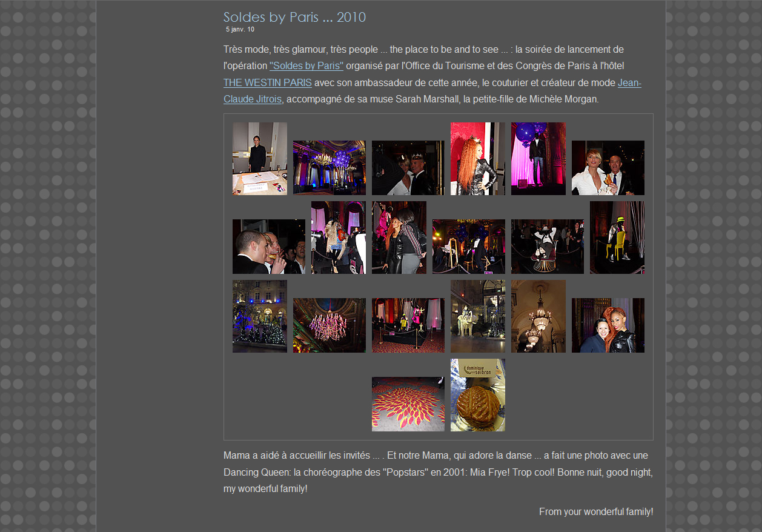Select mannequin photo with pink curtain backdrop

[538, 159]
